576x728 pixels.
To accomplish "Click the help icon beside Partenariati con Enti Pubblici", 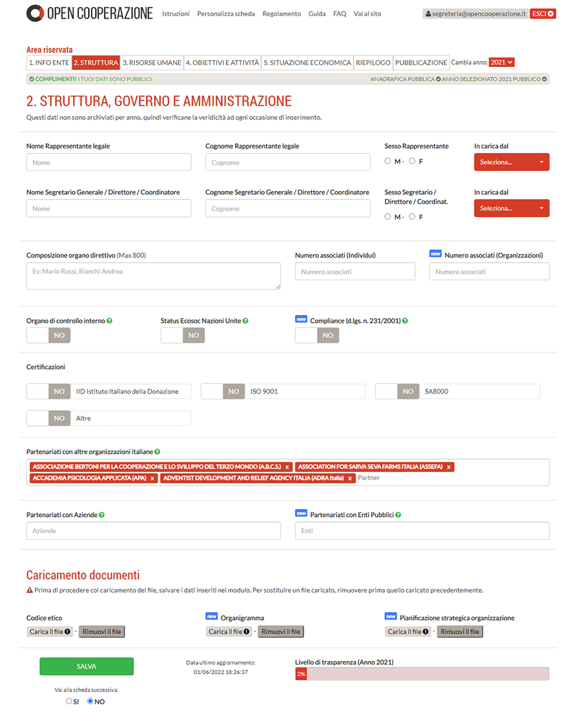I will [398, 515].
